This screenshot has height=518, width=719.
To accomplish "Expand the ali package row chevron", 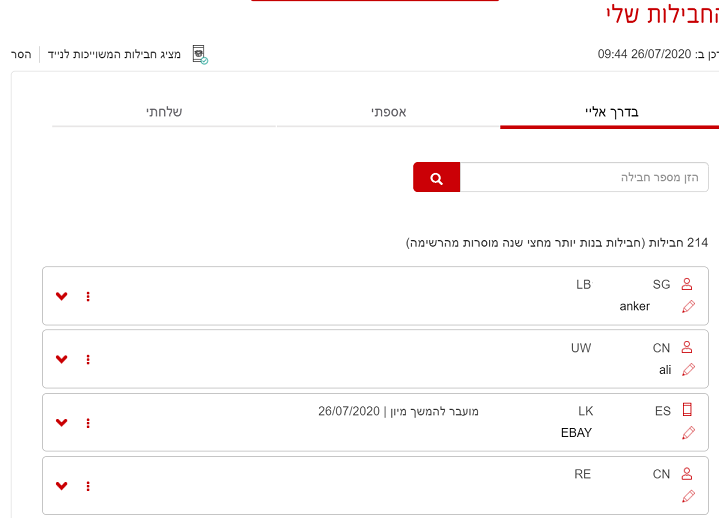I will [62, 359].
